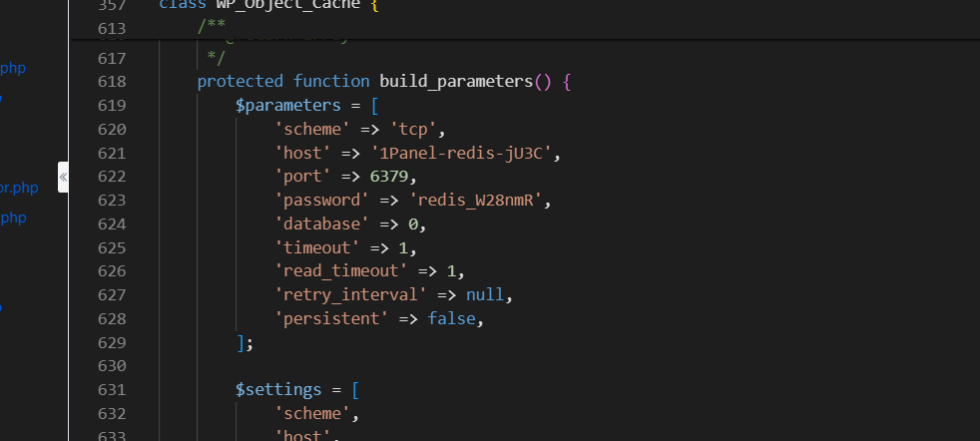
Task: Click the false value of persistent
Action: click(x=451, y=319)
